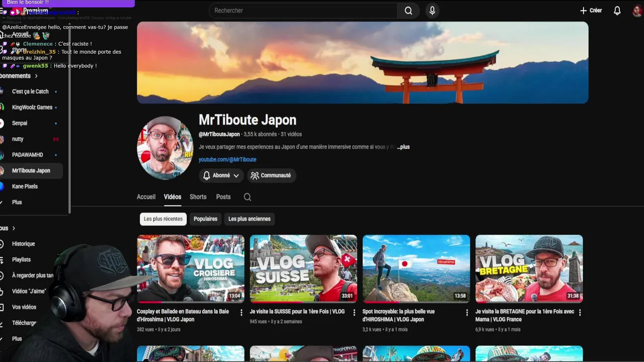This screenshot has width=644, height=362.
Task: Click the Communauté button
Action: pos(271,175)
